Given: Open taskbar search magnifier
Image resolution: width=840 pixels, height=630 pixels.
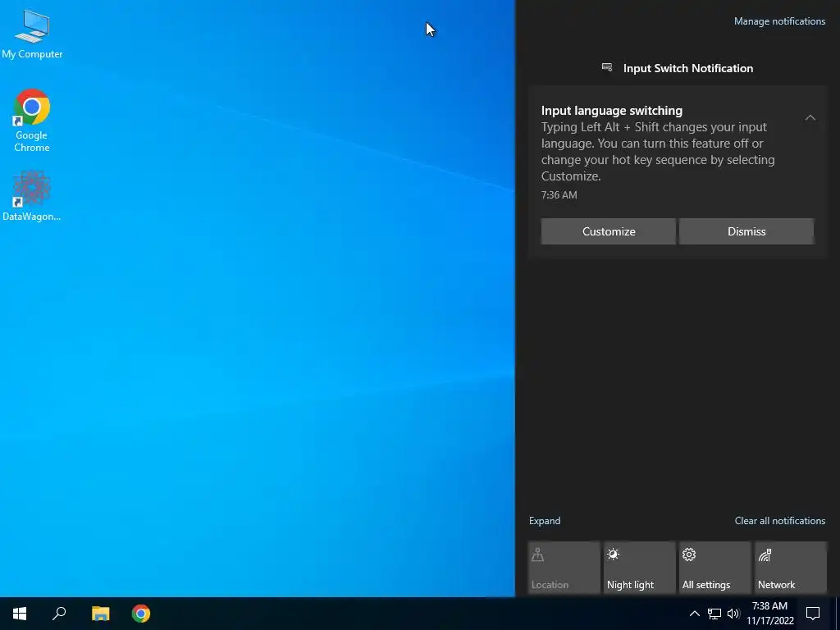Looking at the screenshot, I should click(59, 614).
